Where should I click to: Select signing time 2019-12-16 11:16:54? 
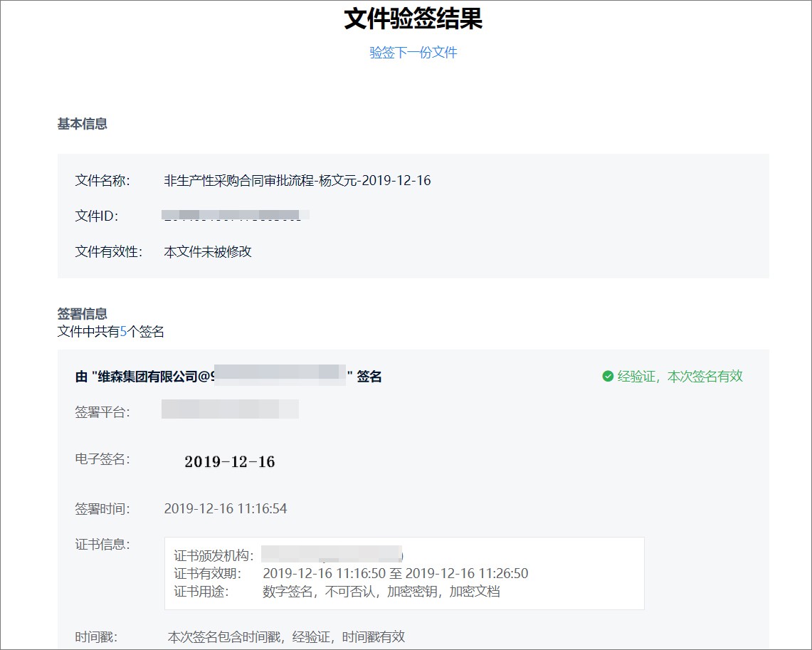226,508
